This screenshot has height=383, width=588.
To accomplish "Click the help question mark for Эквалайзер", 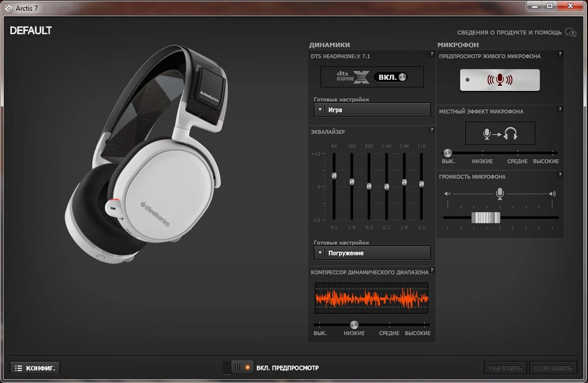I will [432, 129].
